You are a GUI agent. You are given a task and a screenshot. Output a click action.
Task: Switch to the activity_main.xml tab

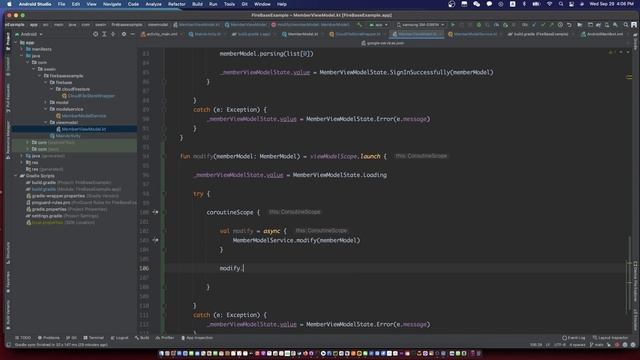160,34
